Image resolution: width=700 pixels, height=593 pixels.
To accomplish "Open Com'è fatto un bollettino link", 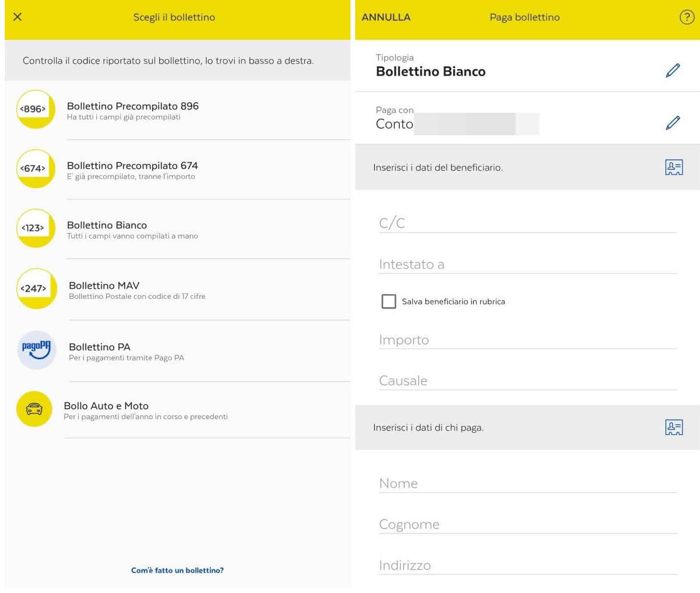I will [x=177, y=570].
